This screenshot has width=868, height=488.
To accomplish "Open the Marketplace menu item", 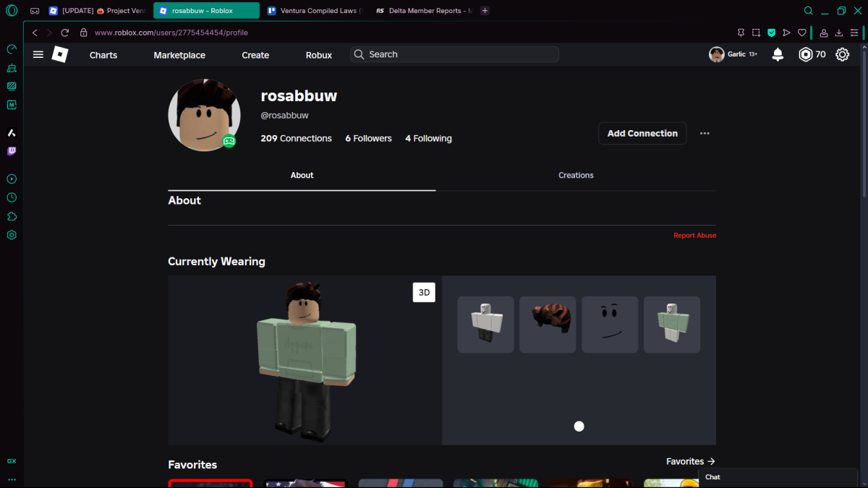I will 179,55.
